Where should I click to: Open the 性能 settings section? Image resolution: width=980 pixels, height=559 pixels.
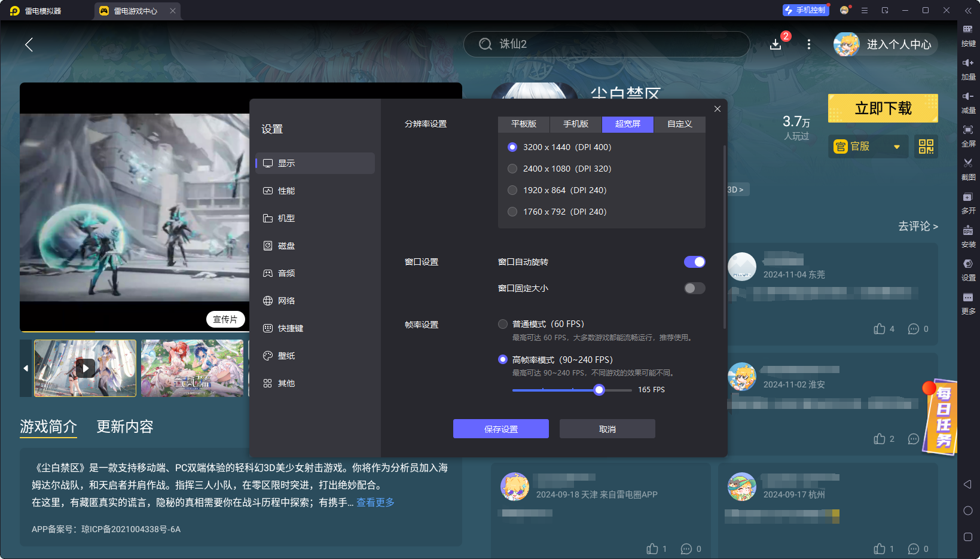coord(315,191)
